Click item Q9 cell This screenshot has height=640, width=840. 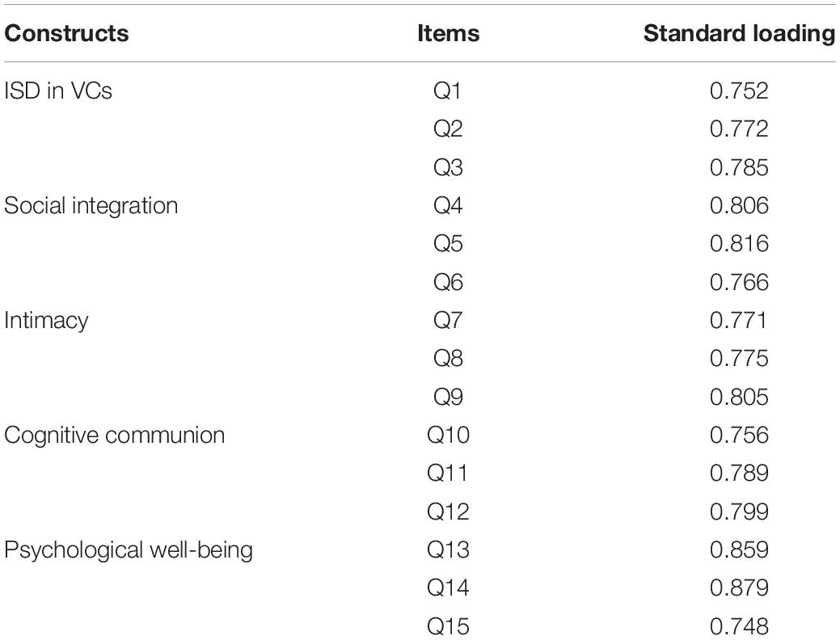click(x=448, y=397)
